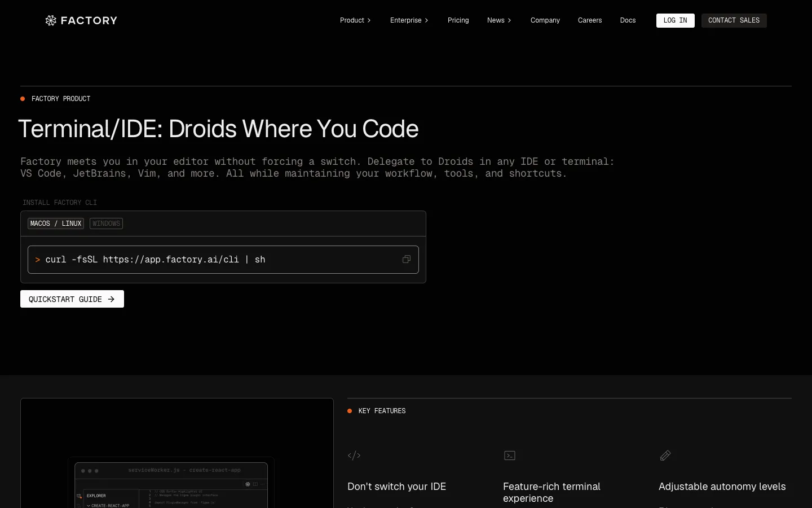Screen dimensions: 812x508
Task: Open the Docs link
Action: point(628,20)
